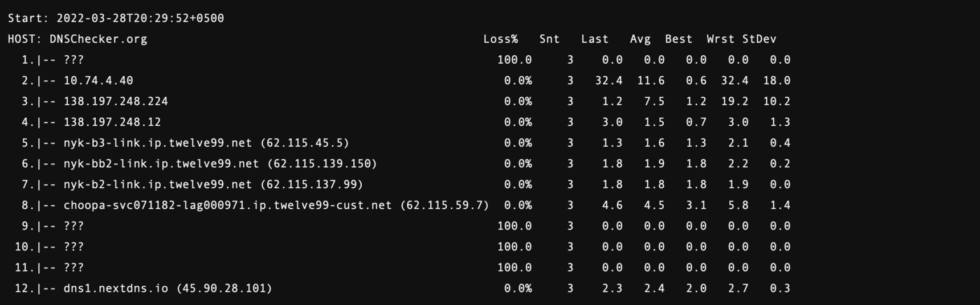Click nyk-b2-link.ip.twelve99.net hostname

tap(157, 184)
